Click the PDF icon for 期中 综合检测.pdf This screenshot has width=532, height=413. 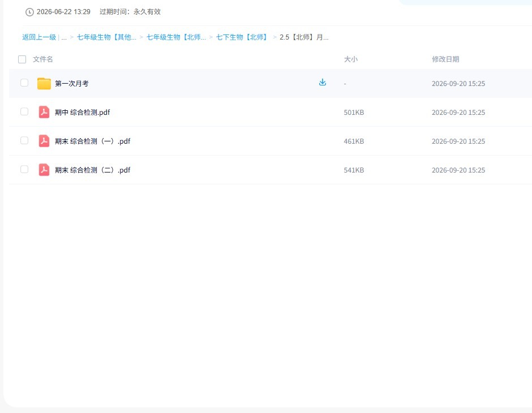pyautogui.click(x=44, y=112)
